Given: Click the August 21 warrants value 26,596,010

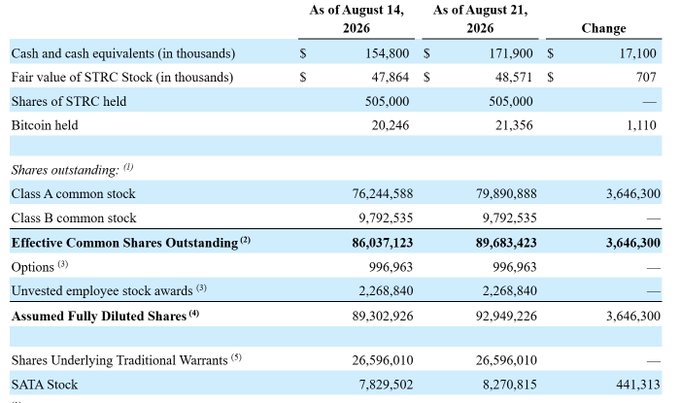Looking at the screenshot, I should (x=506, y=360).
